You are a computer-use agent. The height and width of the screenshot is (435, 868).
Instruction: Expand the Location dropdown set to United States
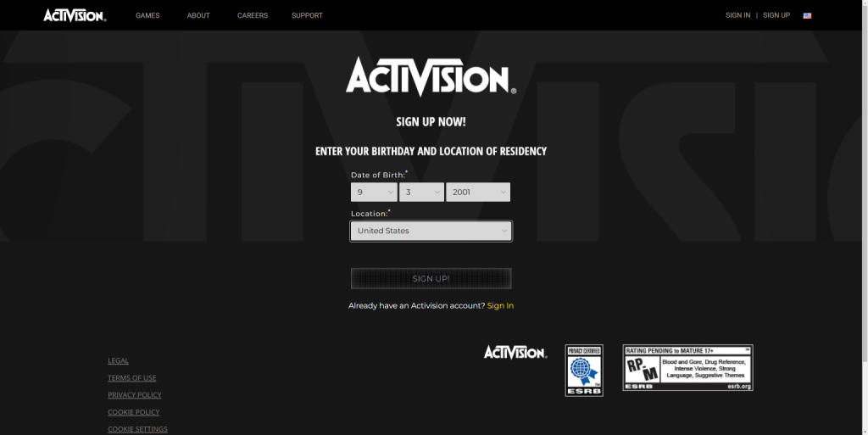431,231
